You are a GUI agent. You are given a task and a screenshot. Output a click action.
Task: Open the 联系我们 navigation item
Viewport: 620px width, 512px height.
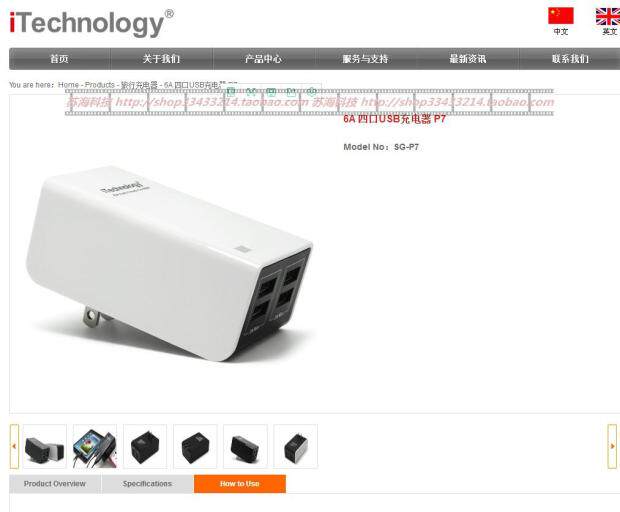point(570,59)
